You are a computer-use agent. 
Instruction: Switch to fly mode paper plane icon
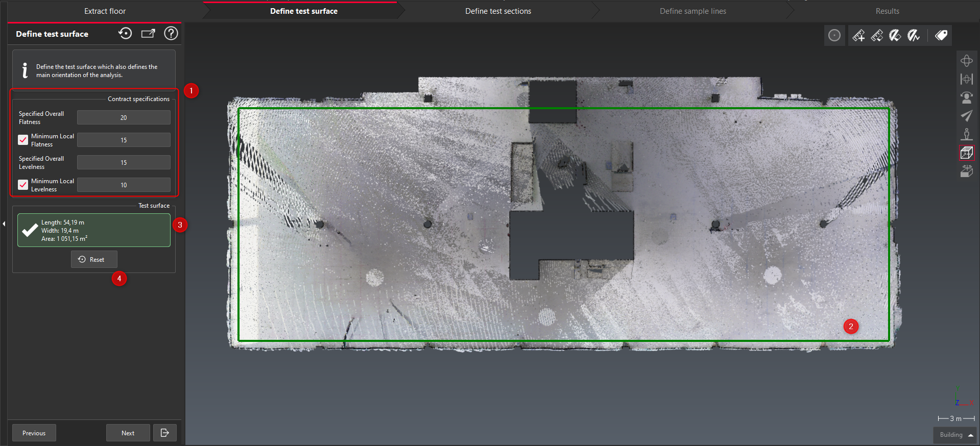point(966,116)
